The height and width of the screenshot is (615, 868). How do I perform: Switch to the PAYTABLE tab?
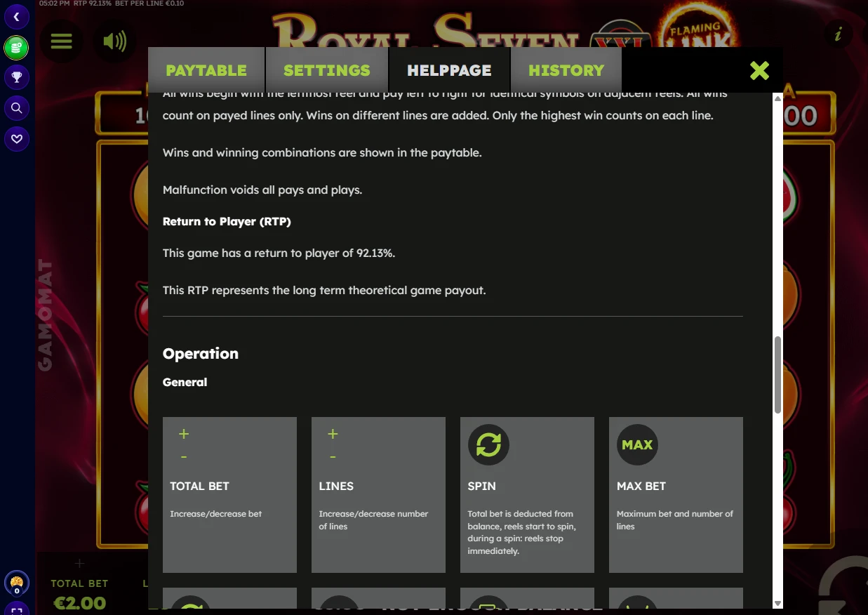click(x=206, y=70)
